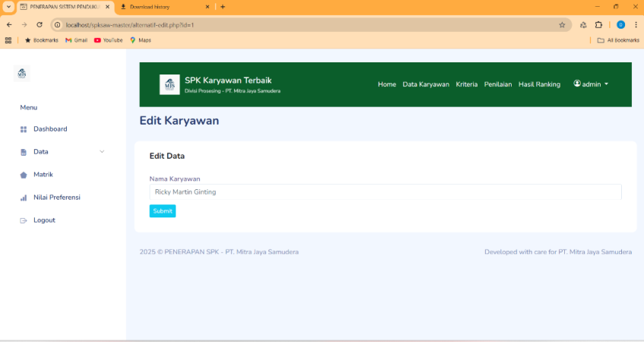Open the Chrome three-dot menu
This screenshot has height=342, width=644.
pos(636,24)
